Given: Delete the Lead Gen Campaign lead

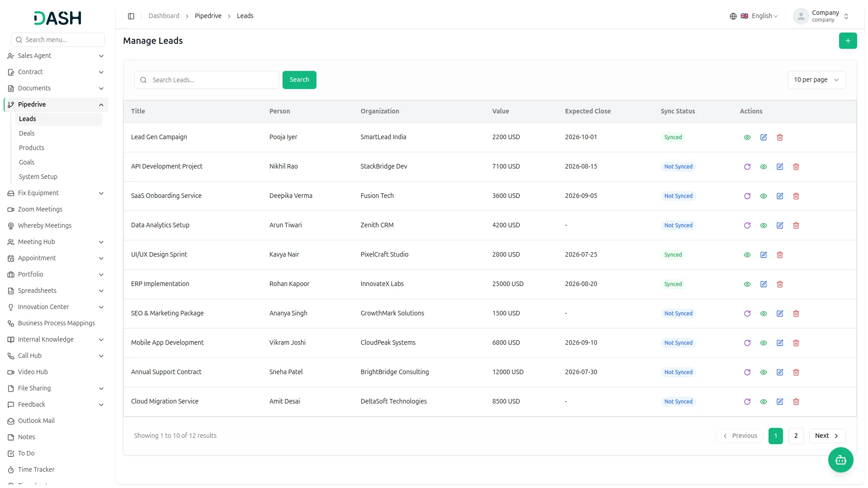Looking at the screenshot, I should [780, 137].
